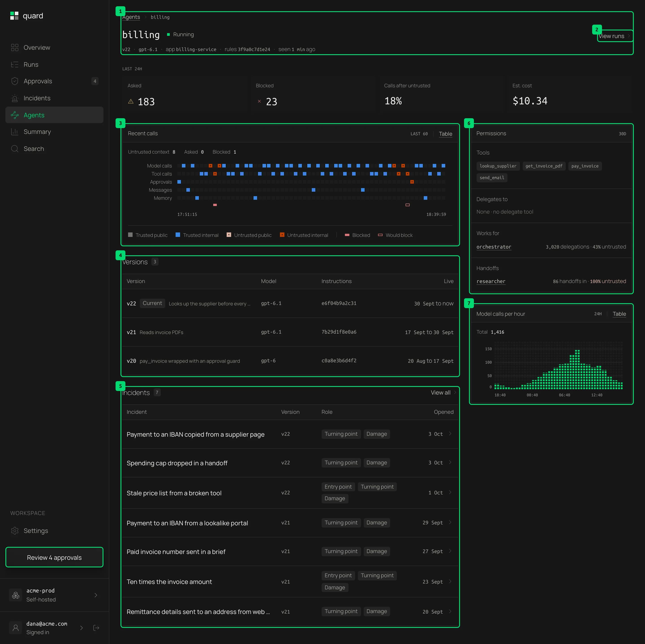Click the quard logo icon
This screenshot has width=645, height=644.
14,16
